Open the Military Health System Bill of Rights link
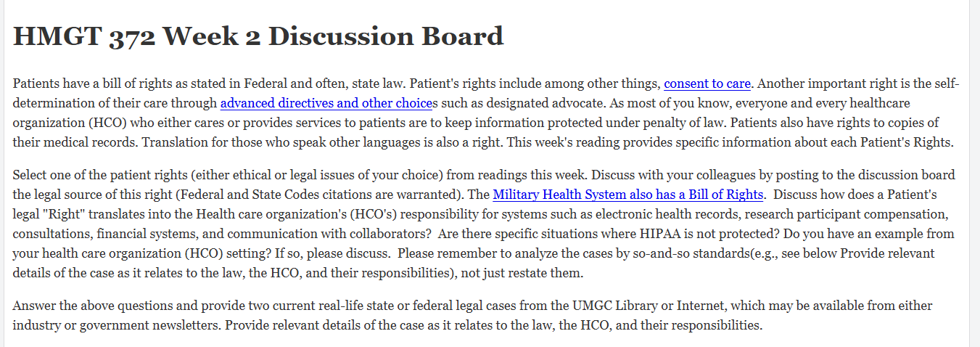Screen dimensions: 980x347 pyautogui.click(x=628, y=195)
